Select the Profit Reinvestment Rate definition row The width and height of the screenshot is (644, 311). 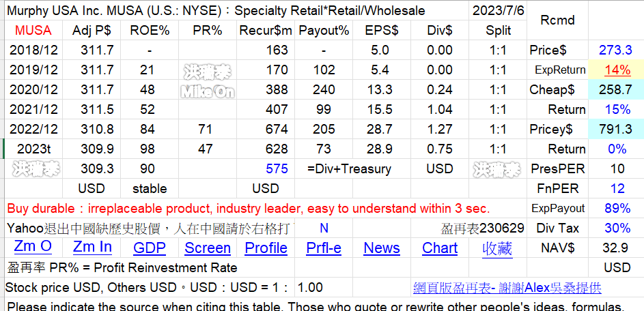[x=150, y=268]
